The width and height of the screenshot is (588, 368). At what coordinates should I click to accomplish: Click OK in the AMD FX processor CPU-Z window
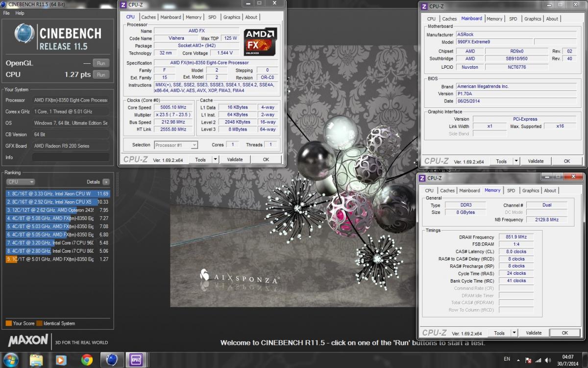[x=266, y=159]
